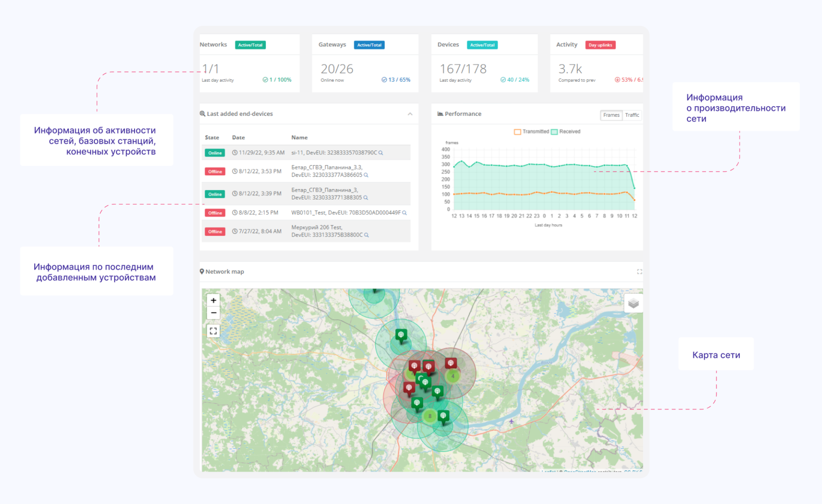Viewport: 822px width, 504px height.
Task: Zoom in on the network map
Action: 213,301
